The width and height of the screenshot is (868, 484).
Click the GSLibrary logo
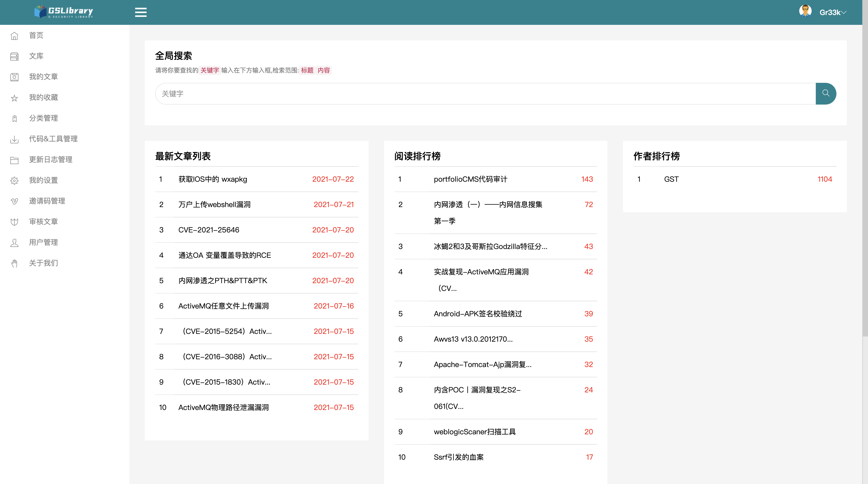coord(64,12)
